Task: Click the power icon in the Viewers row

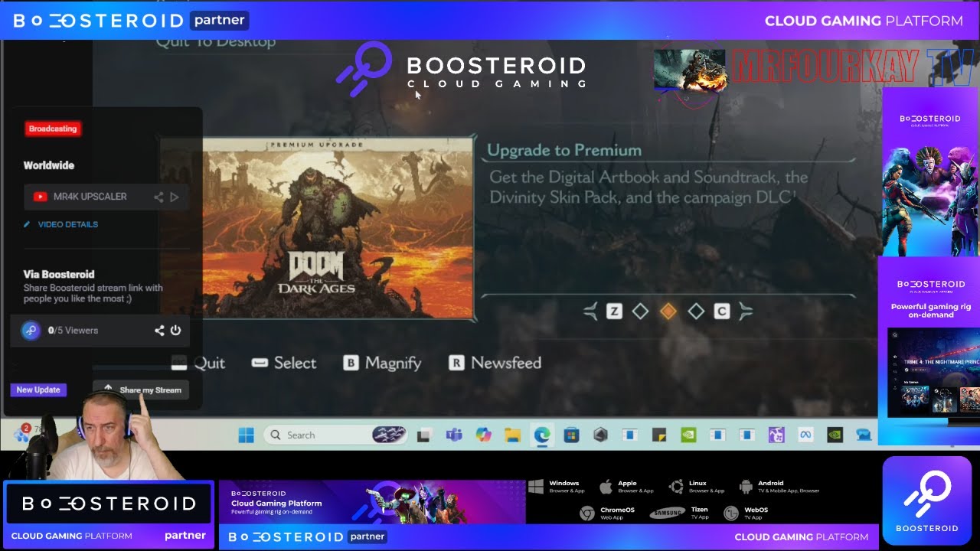Action: tap(175, 331)
